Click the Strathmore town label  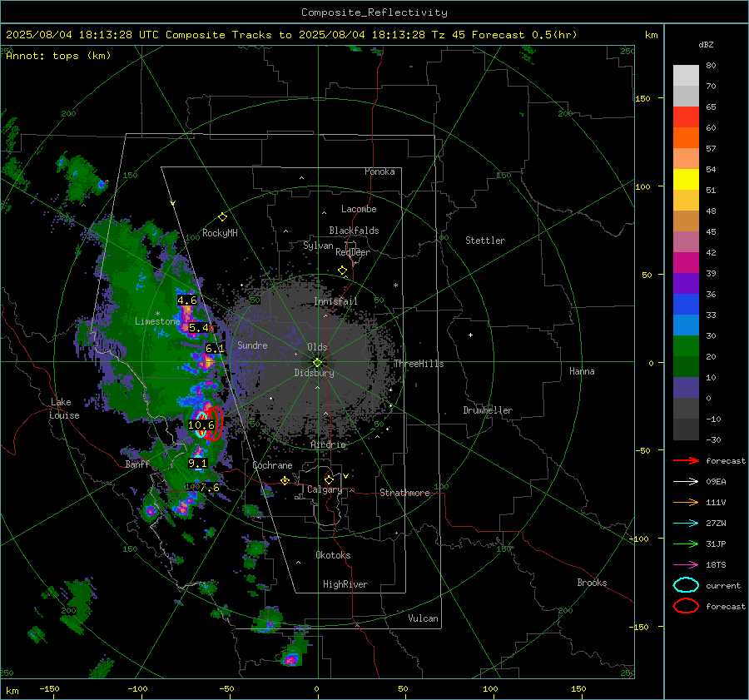404,493
